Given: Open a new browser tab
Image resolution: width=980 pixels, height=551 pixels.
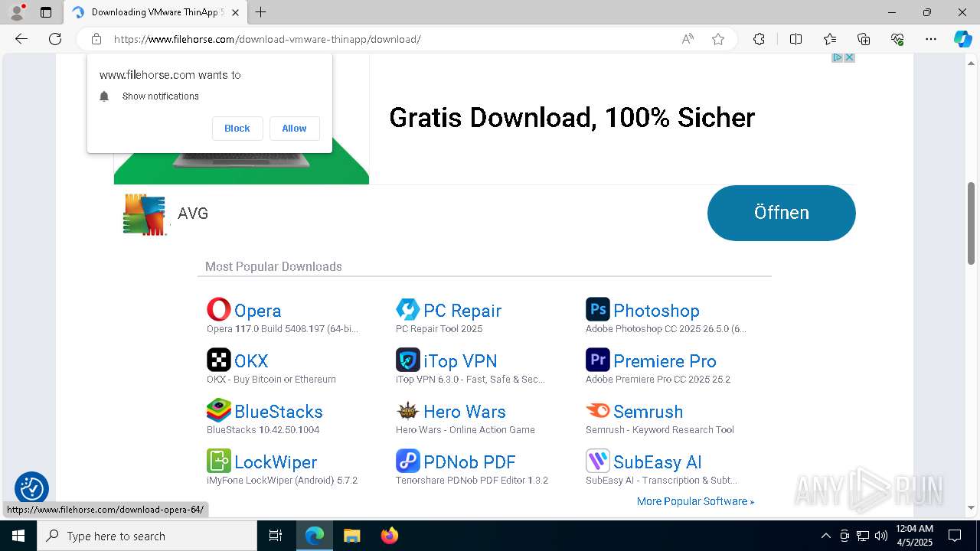Looking at the screenshot, I should pyautogui.click(x=261, y=12).
